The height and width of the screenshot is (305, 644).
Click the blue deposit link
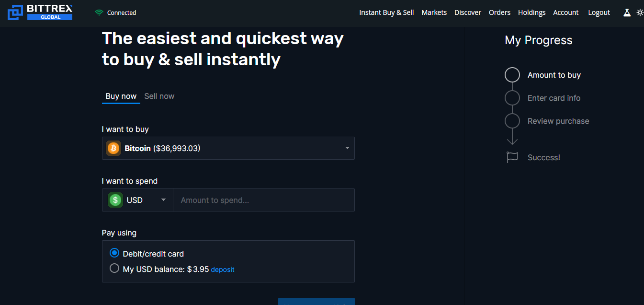(223, 270)
